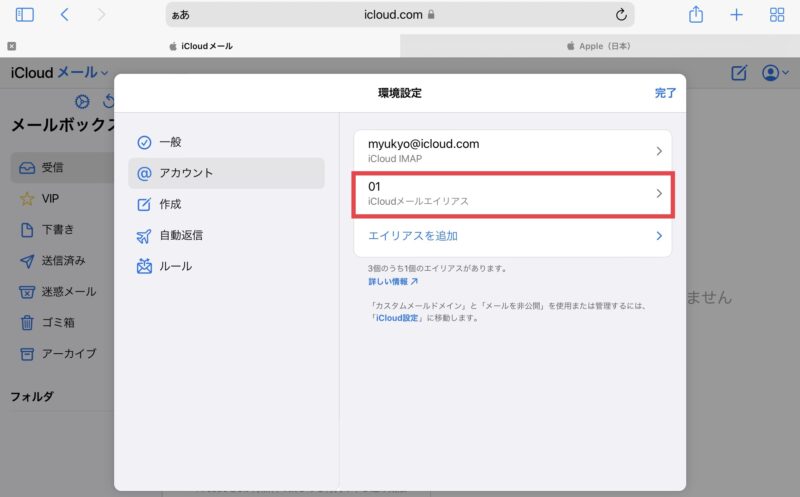
Task: Open the ゴミ箱 trash mailbox
Action: [x=62, y=322]
